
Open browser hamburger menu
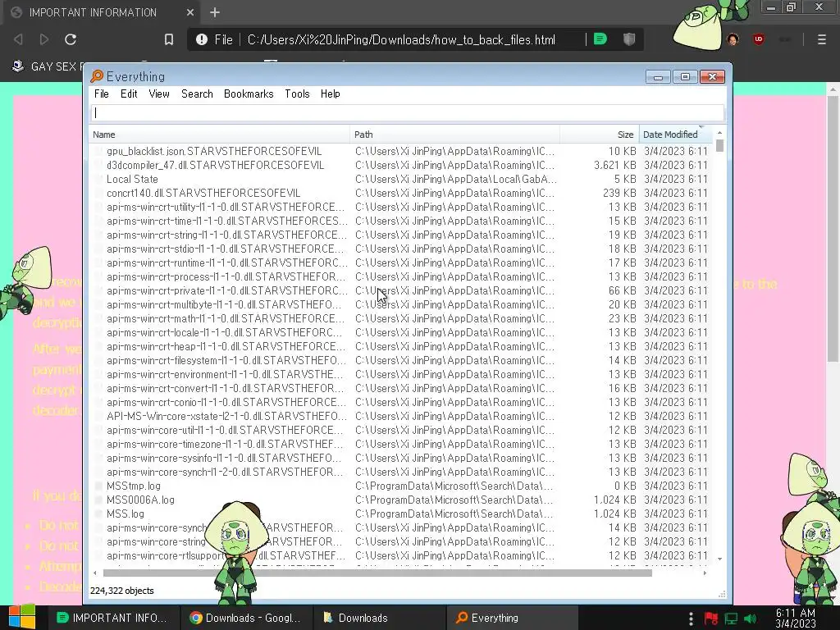coord(821,39)
